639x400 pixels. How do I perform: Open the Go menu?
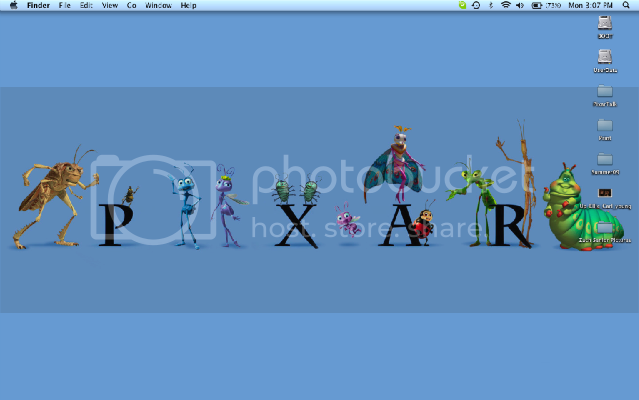click(x=131, y=6)
